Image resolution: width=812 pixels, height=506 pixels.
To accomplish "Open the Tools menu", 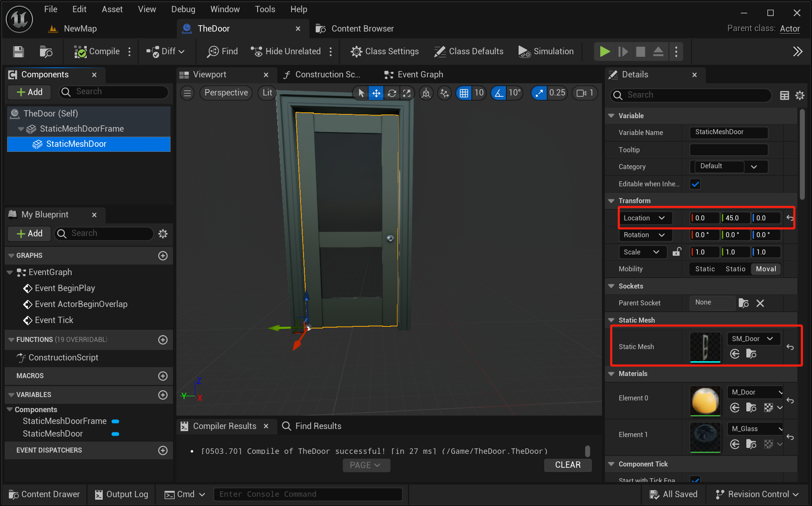I will pos(265,9).
